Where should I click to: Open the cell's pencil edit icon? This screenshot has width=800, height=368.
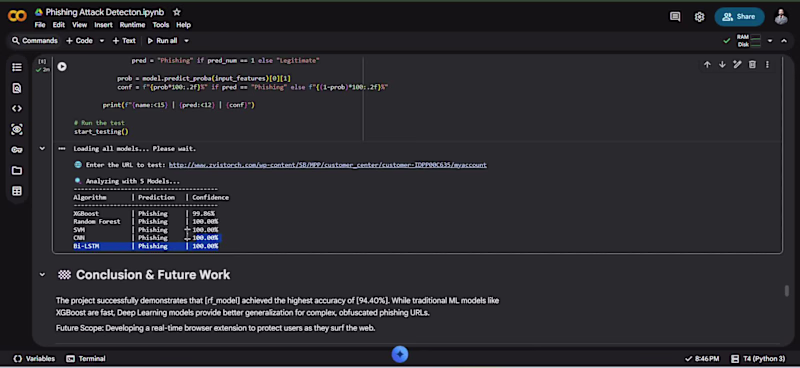tap(737, 65)
